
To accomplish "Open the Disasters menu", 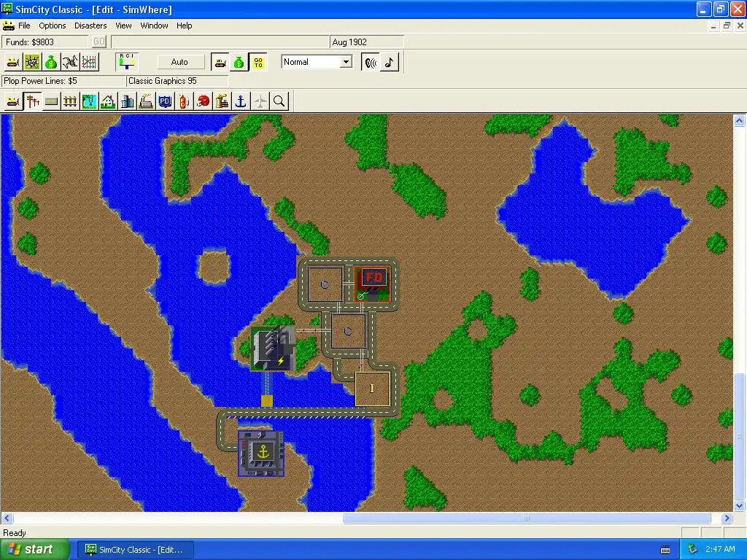I will (x=90, y=26).
